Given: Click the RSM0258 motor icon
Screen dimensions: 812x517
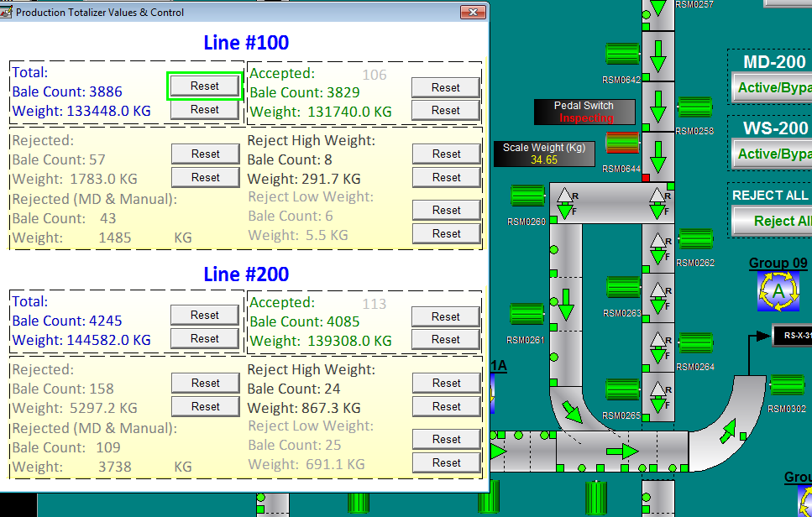Looking at the screenshot, I should pyautogui.click(x=695, y=107).
